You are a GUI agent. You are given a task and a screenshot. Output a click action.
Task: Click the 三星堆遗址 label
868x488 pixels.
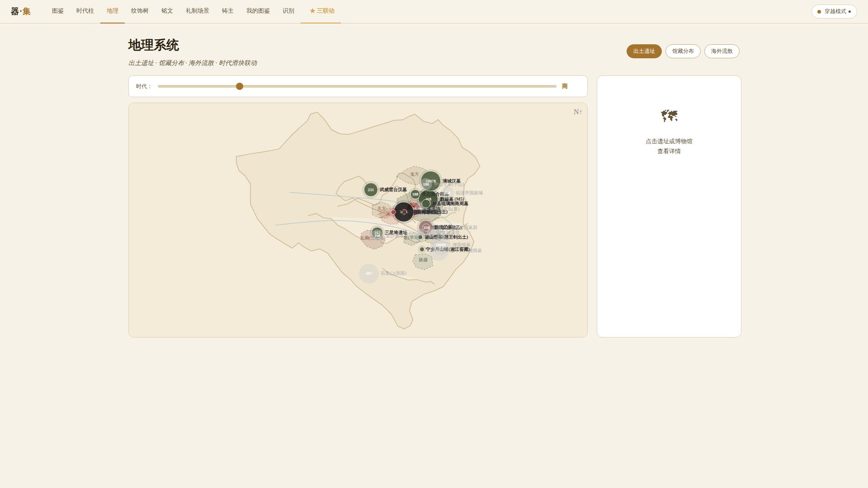point(396,233)
